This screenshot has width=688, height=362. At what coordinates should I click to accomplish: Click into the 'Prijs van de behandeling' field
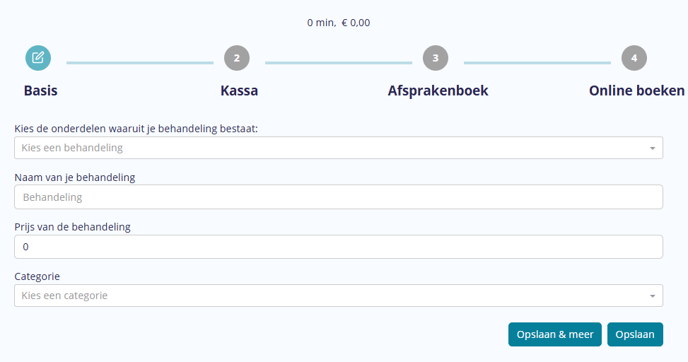click(x=338, y=247)
